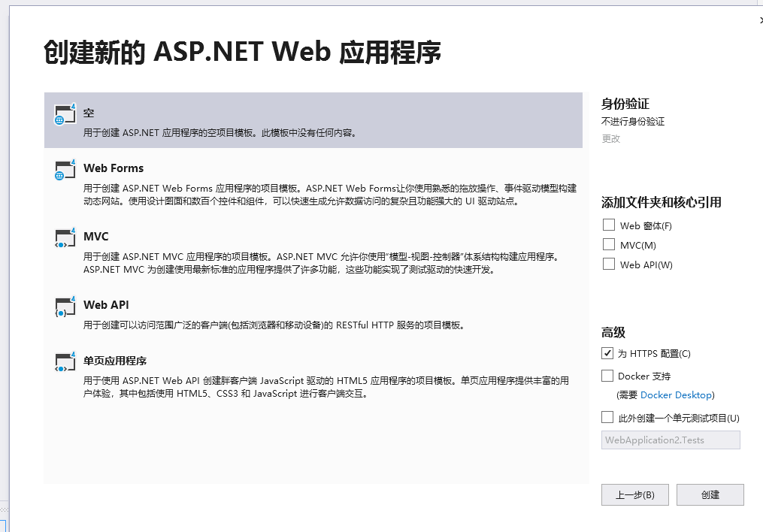763x532 pixels.
Task: Click the MVC template icon
Action: click(65, 237)
